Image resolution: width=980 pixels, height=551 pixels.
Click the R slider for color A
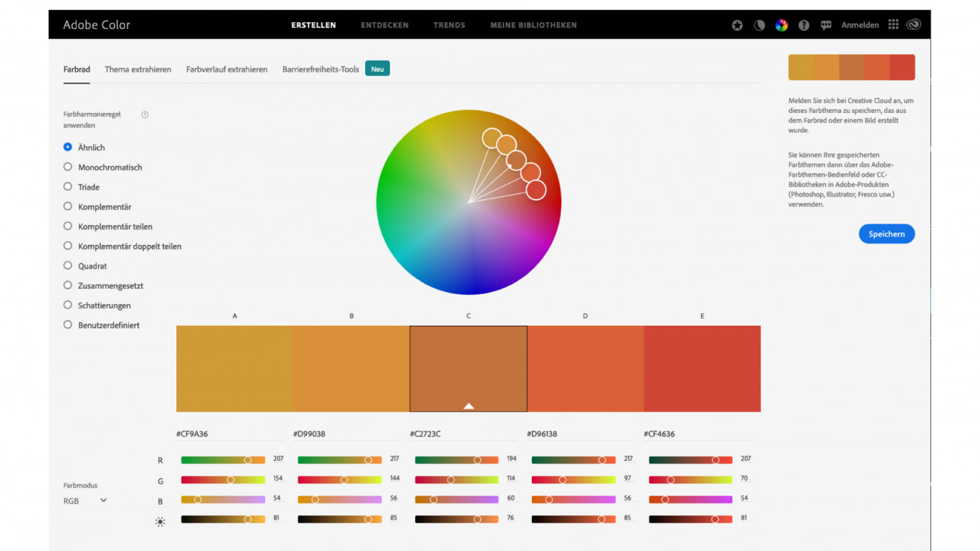point(223,460)
